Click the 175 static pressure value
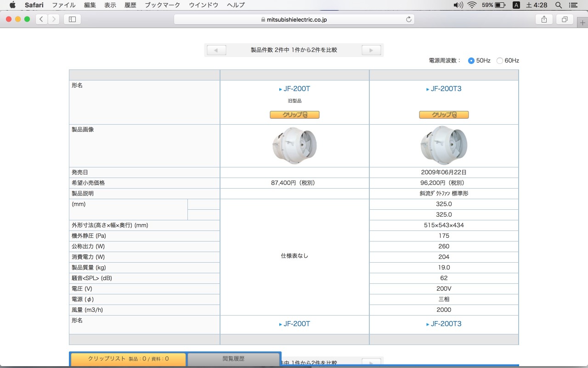Viewport: 588px width, 368px height. [444, 236]
